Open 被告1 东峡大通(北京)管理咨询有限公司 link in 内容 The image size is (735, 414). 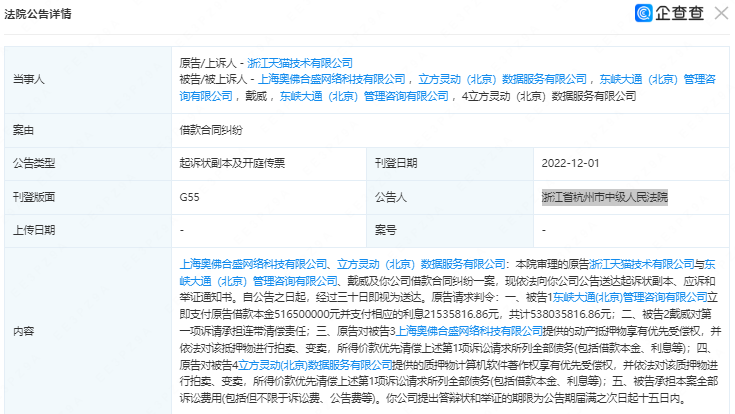(x=630, y=297)
